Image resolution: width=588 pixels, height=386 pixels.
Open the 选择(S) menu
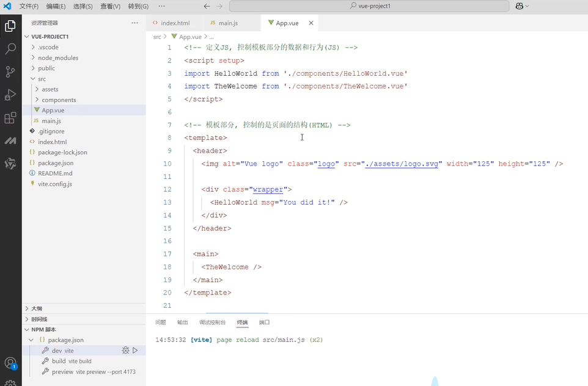(x=83, y=6)
